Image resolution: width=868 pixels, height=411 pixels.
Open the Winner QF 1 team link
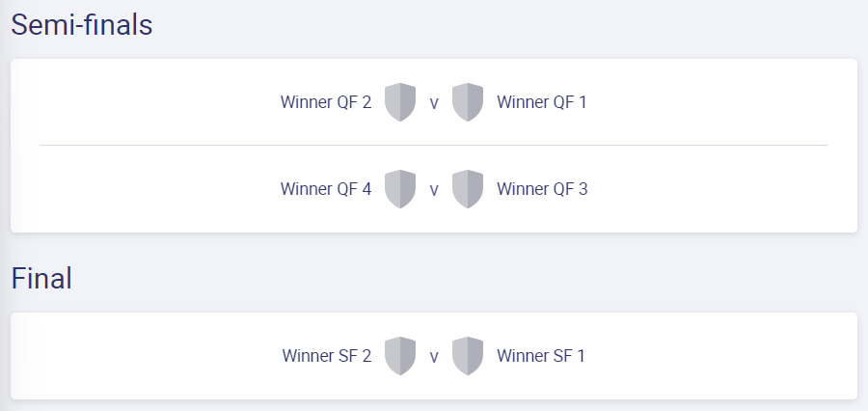(541, 102)
